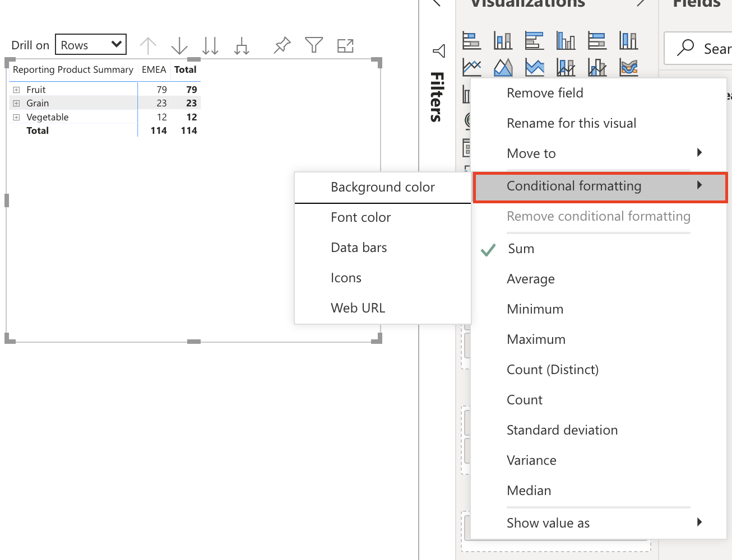Expand the Fruit row

pos(16,90)
